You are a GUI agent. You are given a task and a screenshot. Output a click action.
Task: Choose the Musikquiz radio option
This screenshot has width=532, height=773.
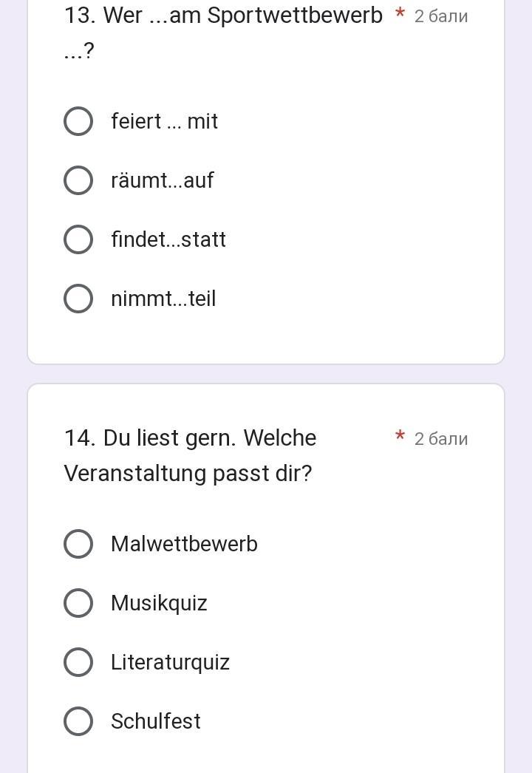coord(78,603)
